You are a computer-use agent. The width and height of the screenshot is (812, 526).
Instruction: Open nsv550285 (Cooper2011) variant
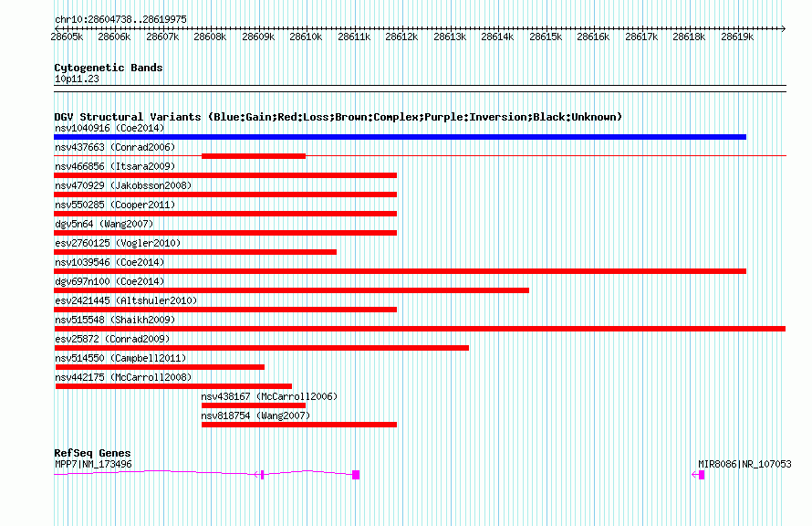115,205
